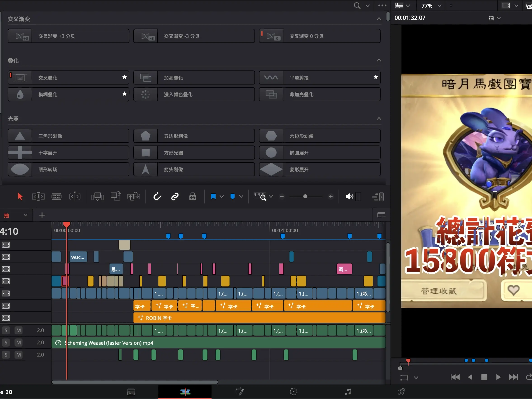Create a new timeline with the plus button
The image size is (532, 399).
point(42,215)
